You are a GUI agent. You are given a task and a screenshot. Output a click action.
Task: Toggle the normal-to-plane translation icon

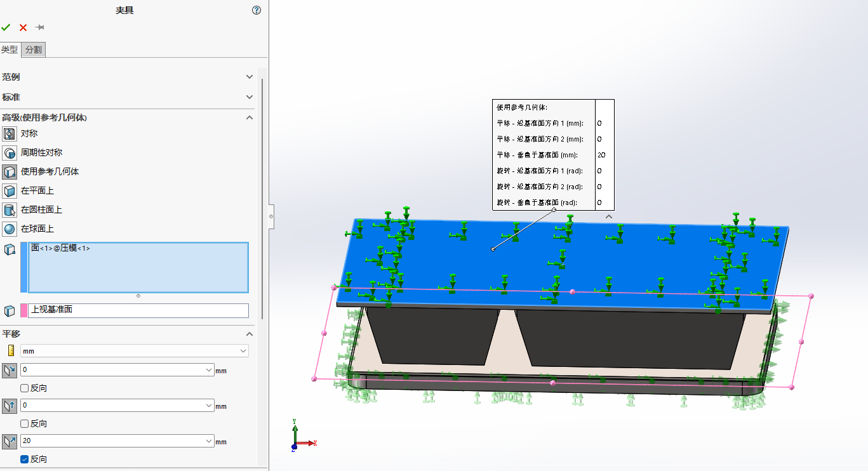(x=10, y=441)
